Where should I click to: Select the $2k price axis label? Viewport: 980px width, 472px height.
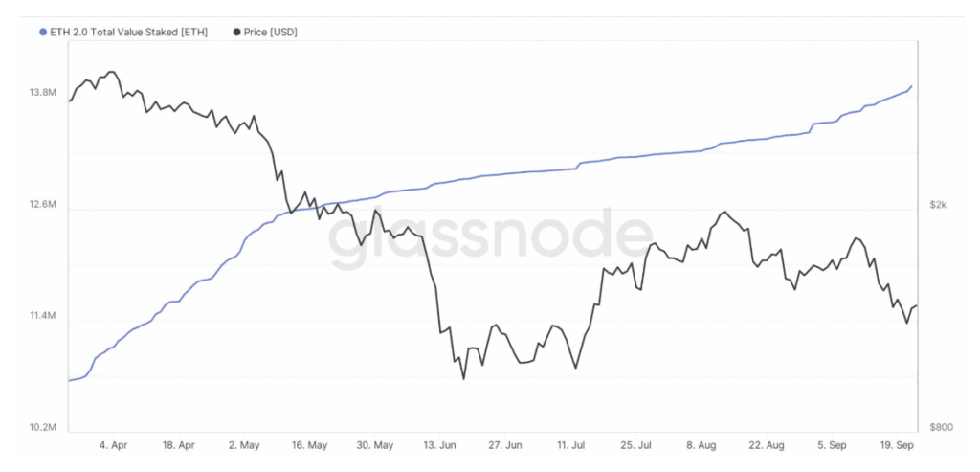click(x=937, y=205)
